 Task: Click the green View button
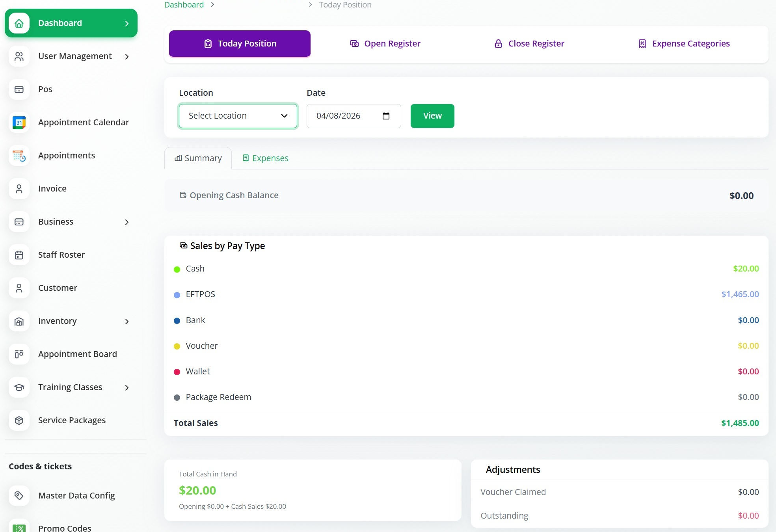[x=432, y=116]
